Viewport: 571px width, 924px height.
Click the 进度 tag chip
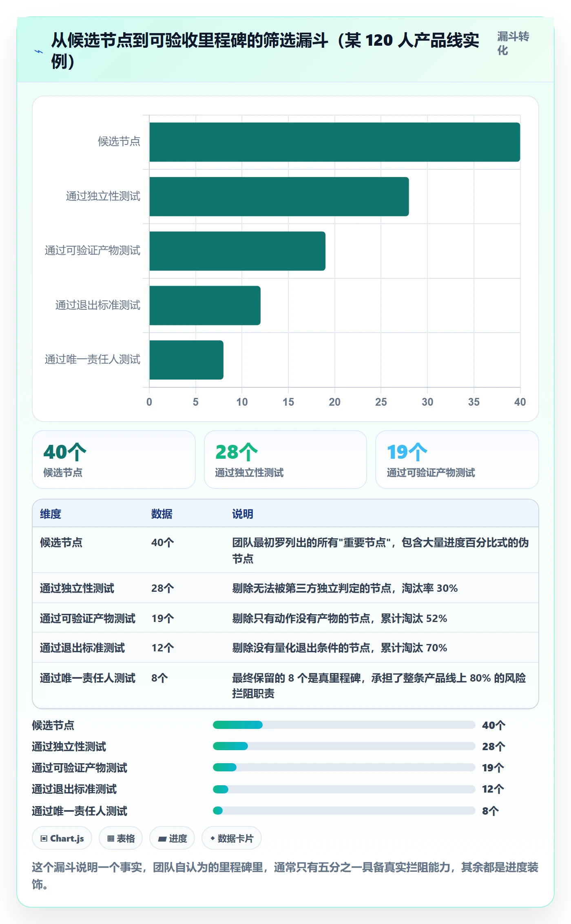tap(172, 838)
